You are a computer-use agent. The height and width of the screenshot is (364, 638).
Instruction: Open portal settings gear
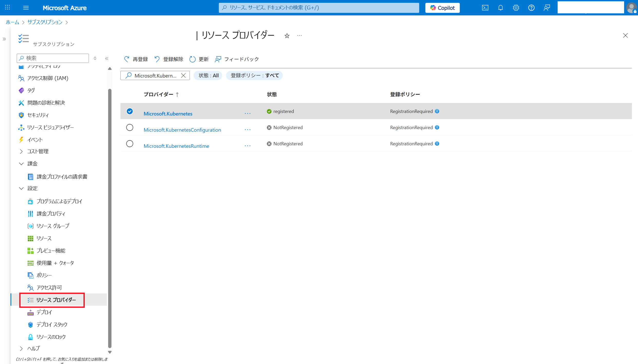pos(516,8)
